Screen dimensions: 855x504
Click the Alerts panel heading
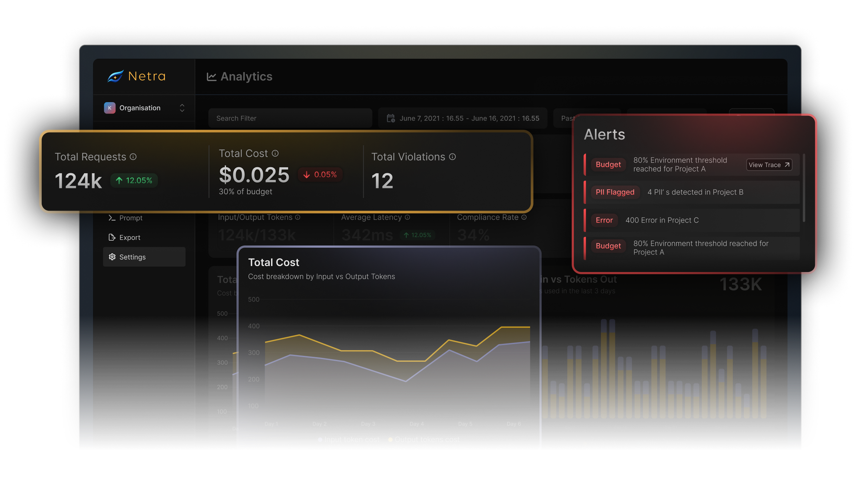(x=604, y=135)
